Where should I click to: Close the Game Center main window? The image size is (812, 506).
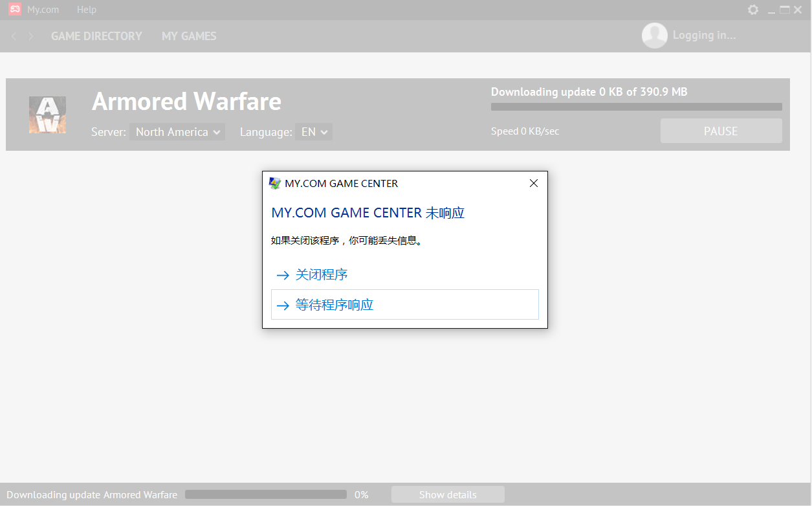tap(798, 10)
